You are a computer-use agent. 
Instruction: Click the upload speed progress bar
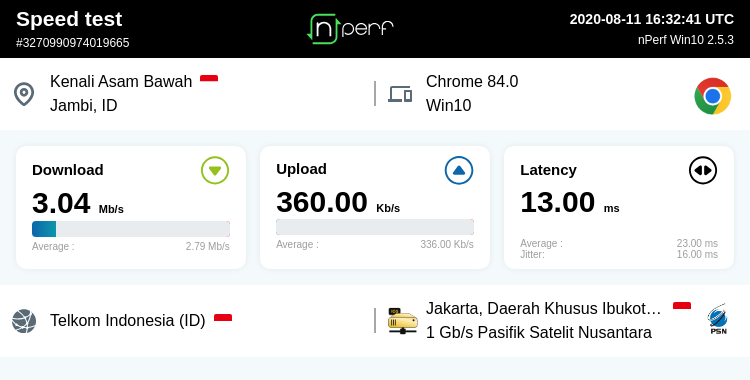coord(375,227)
